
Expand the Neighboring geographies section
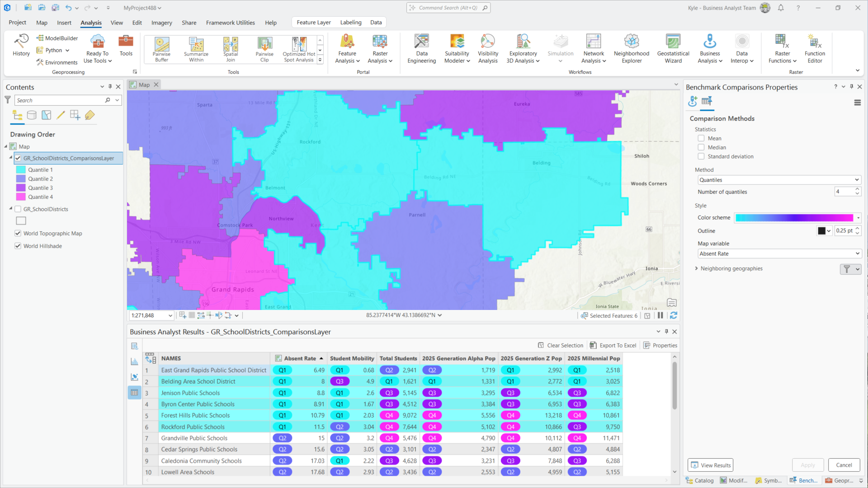(696, 268)
